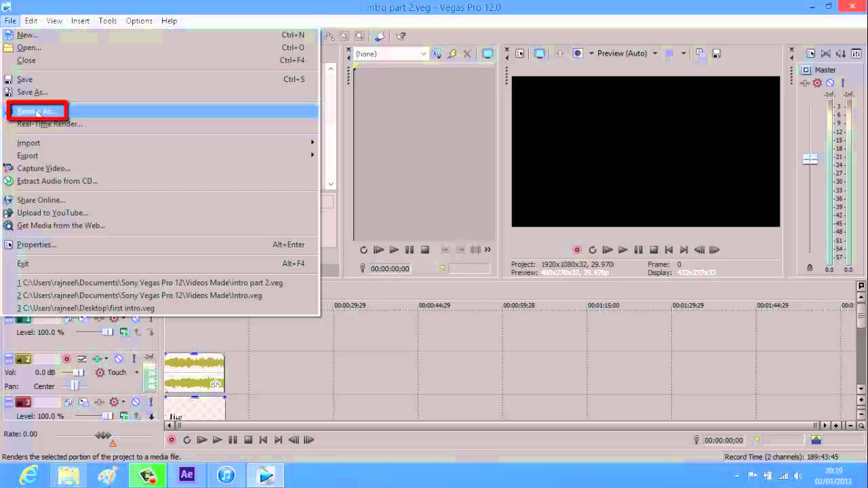
Task: Click Go to End in the bottom transport bar
Action: coord(278,440)
